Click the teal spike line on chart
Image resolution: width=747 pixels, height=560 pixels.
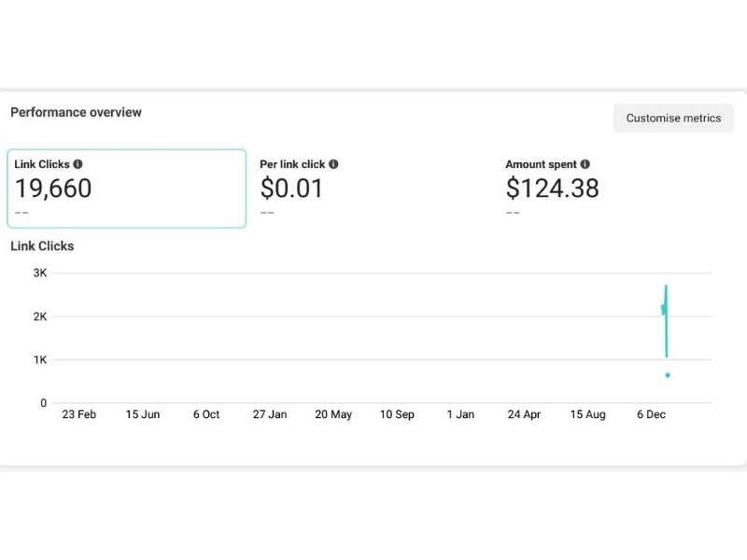click(x=666, y=321)
